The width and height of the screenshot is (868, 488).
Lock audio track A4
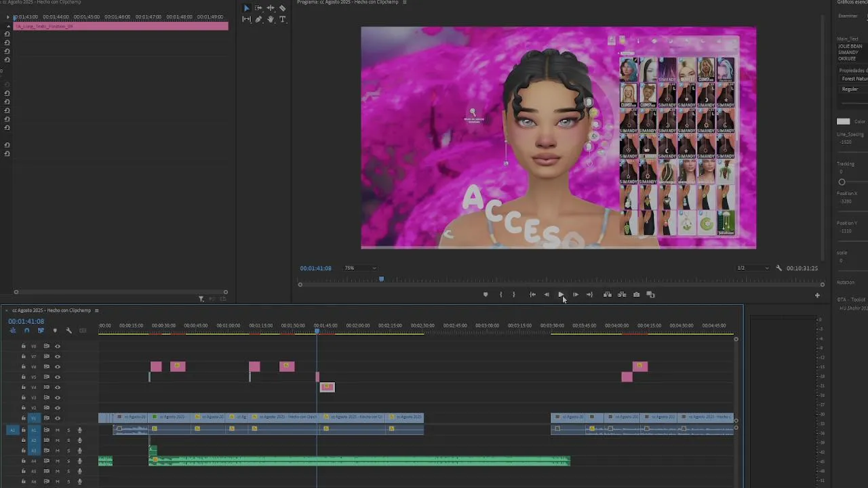click(x=23, y=461)
